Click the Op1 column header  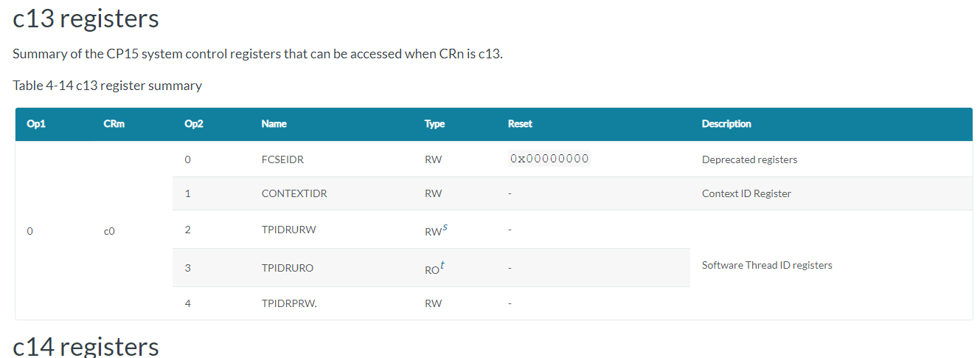coord(36,124)
